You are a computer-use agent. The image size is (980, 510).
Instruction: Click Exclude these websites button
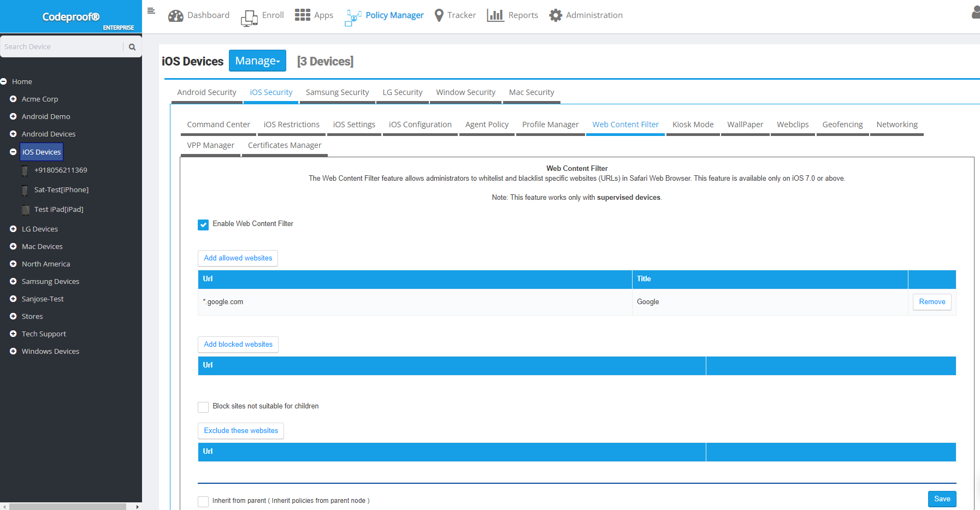click(241, 431)
